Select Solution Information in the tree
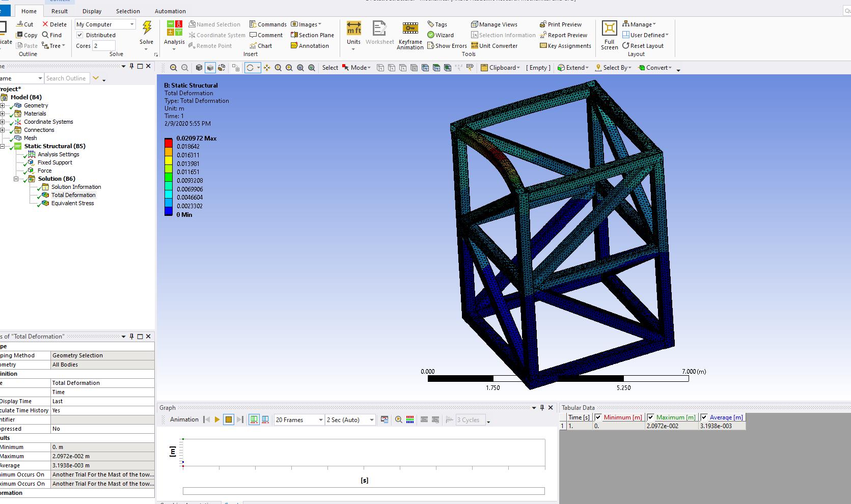Viewport: 851px width, 504px height. 76,187
